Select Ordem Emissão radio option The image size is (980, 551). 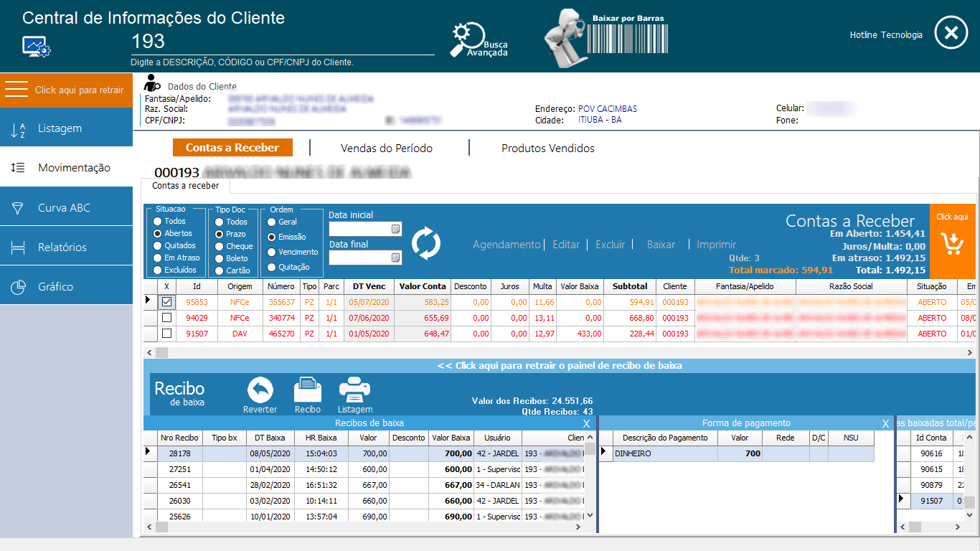272,237
